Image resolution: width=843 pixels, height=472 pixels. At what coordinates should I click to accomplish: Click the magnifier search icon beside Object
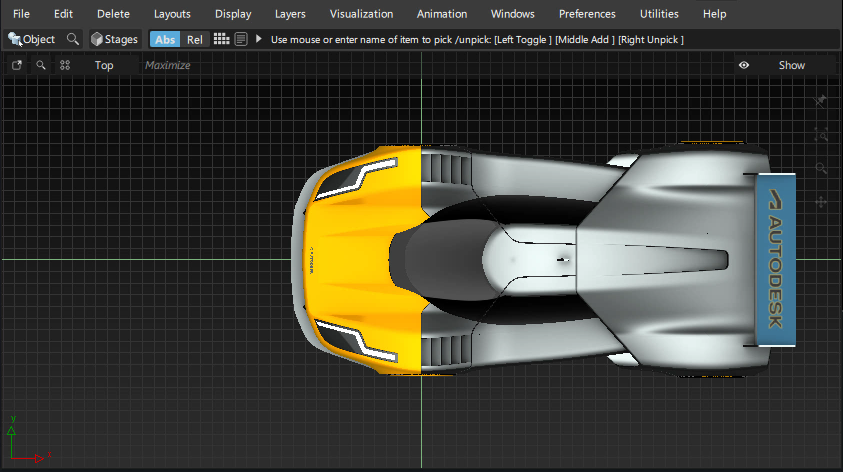72,39
